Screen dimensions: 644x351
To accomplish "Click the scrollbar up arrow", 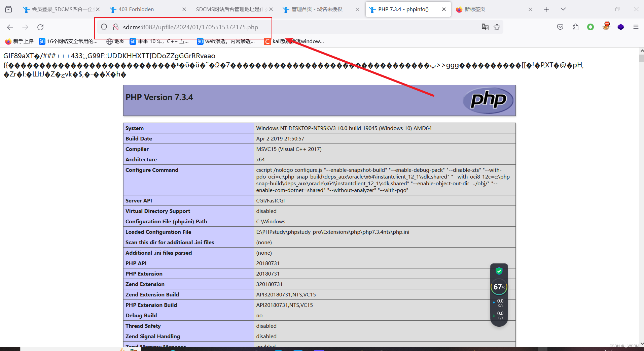I will 641,51.
